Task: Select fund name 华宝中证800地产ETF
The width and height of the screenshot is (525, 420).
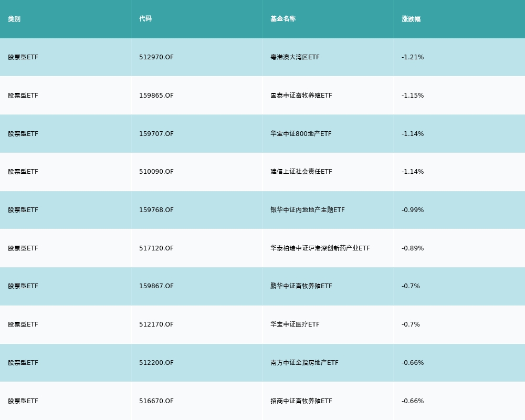Action: click(301, 134)
